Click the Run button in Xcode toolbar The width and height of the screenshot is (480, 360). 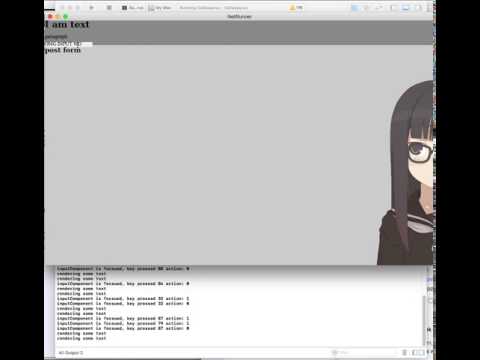92,7
